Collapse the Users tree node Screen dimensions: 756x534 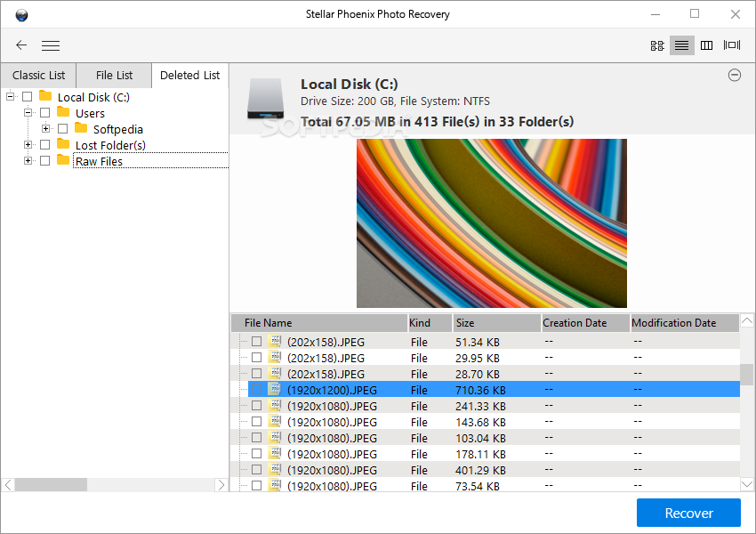(x=28, y=113)
